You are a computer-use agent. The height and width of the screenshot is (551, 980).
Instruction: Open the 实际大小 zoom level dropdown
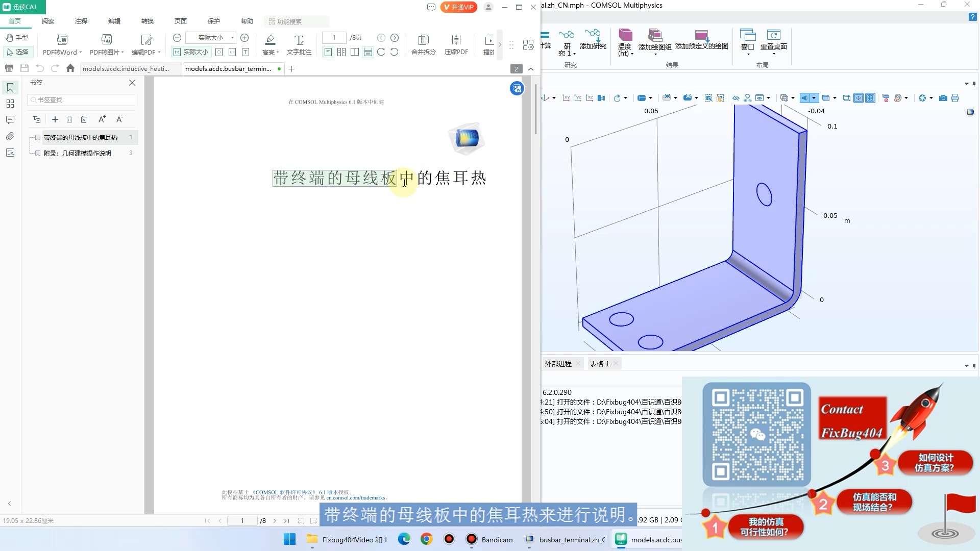[x=232, y=38]
